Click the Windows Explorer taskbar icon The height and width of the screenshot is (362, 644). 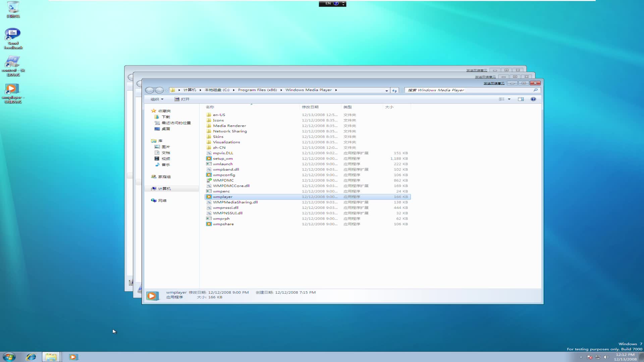click(50, 357)
